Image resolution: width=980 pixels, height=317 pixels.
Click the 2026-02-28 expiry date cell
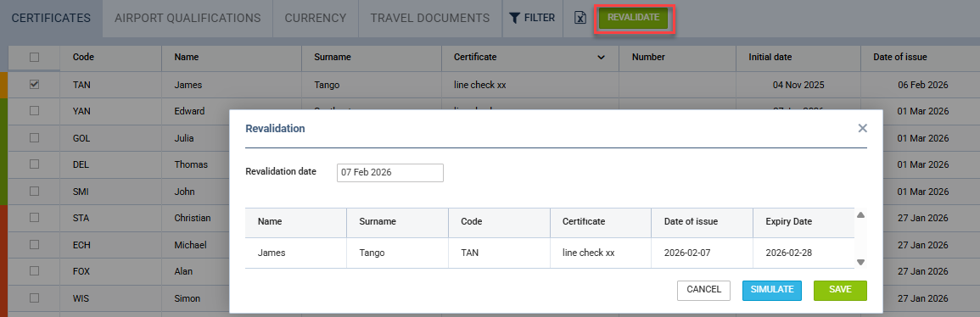[788, 253]
